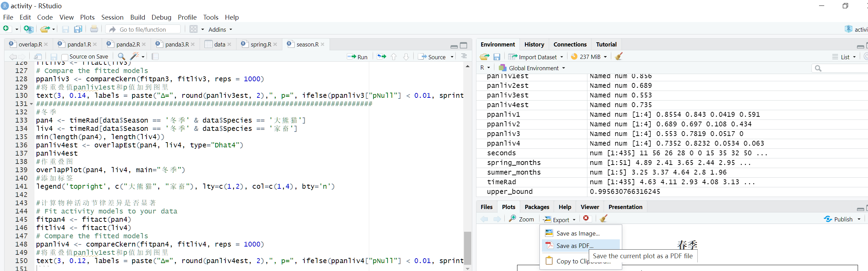
Task: Select the timeRad variable row
Action: click(672, 182)
